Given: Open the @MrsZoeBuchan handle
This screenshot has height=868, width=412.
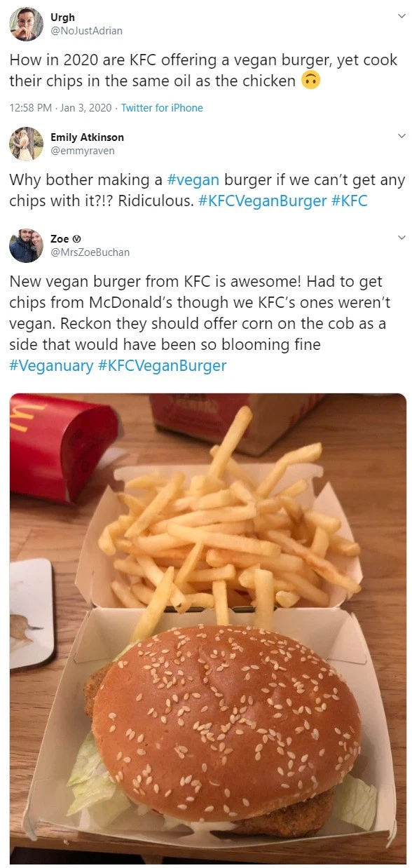Looking at the screenshot, I should coord(90,252).
